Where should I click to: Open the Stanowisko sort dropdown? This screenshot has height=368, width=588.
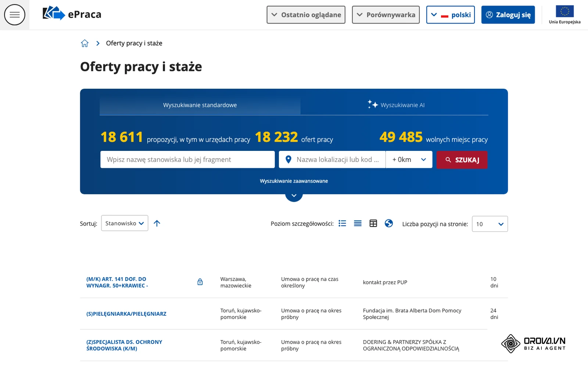pos(125,223)
